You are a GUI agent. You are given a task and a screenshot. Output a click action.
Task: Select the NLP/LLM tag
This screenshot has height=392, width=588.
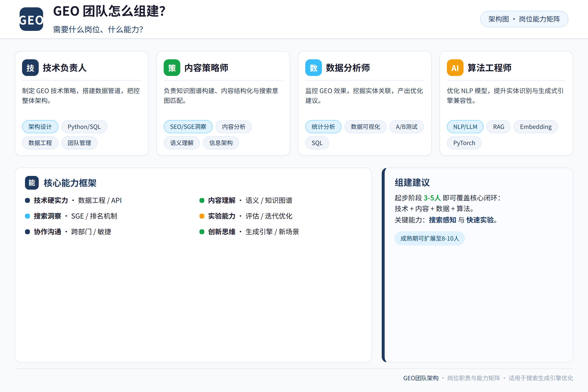point(465,127)
